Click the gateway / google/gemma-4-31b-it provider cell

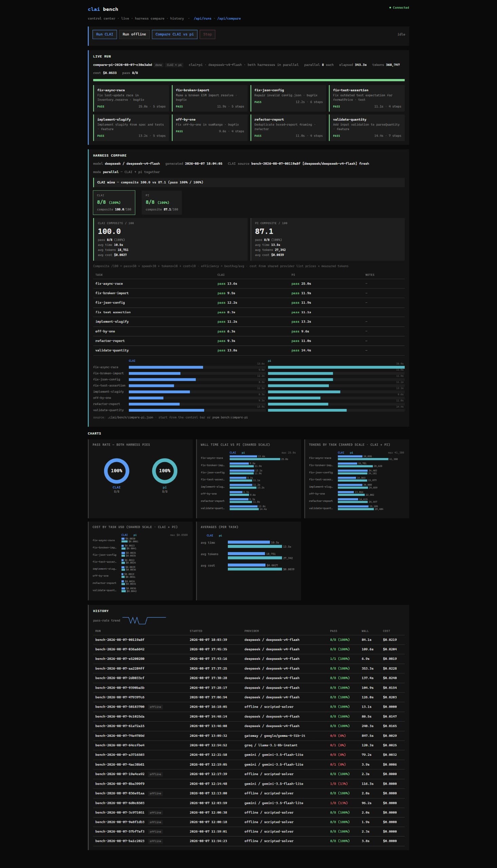pos(275,735)
